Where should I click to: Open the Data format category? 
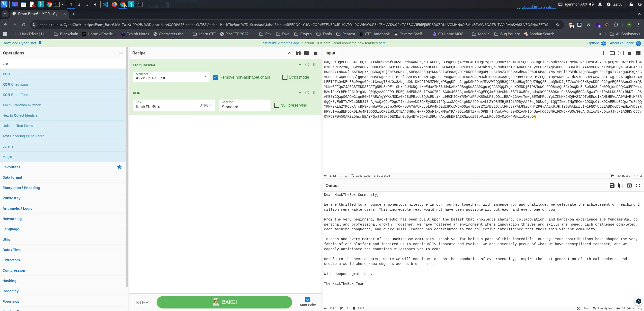click(12, 177)
